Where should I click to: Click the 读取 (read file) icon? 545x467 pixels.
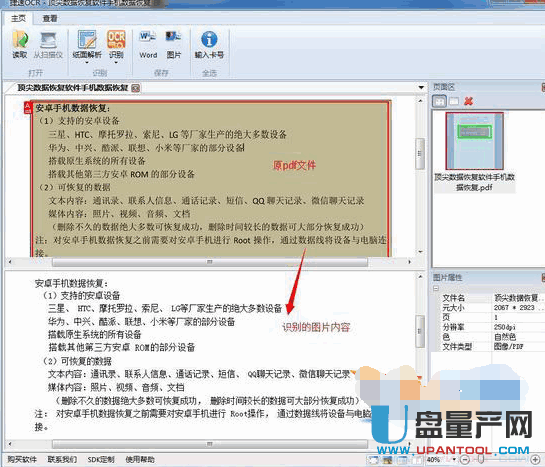(20, 44)
